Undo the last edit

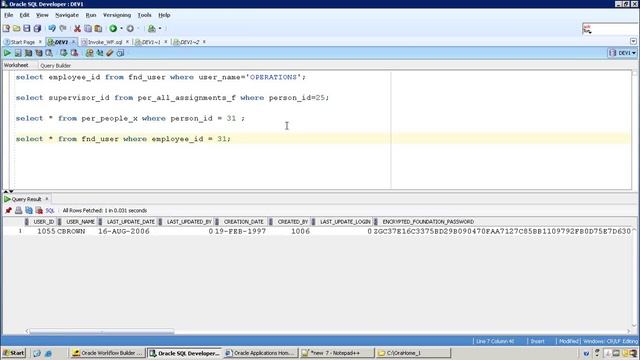52,28
